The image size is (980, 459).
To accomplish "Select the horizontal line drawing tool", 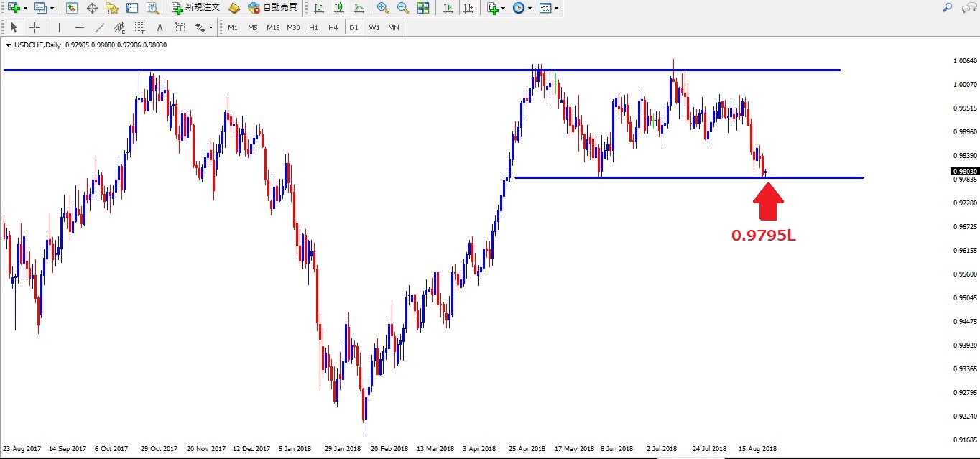I will [x=79, y=28].
